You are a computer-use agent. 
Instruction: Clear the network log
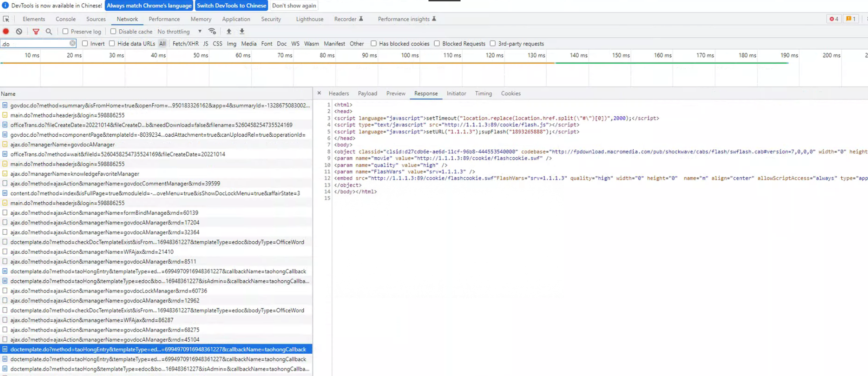coord(19,31)
